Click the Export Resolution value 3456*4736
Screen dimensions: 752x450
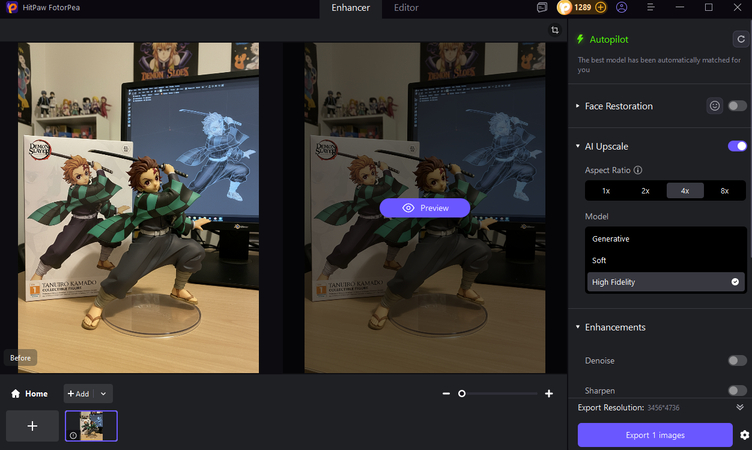point(663,408)
